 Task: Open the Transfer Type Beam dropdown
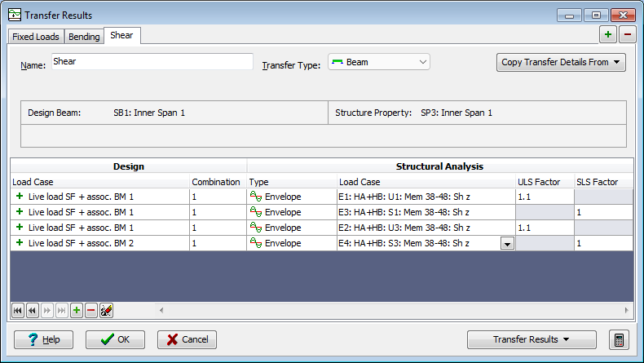(379, 62)
